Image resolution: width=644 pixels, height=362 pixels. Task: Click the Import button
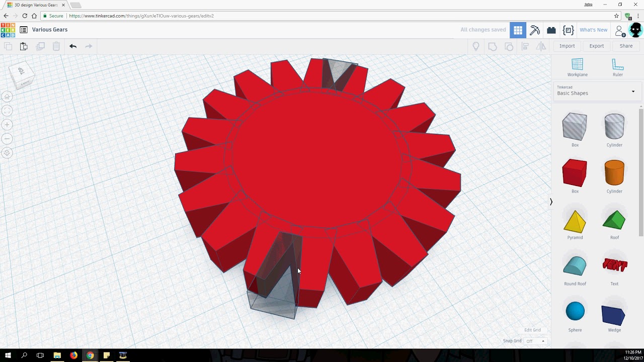click(x=567, y=46)
